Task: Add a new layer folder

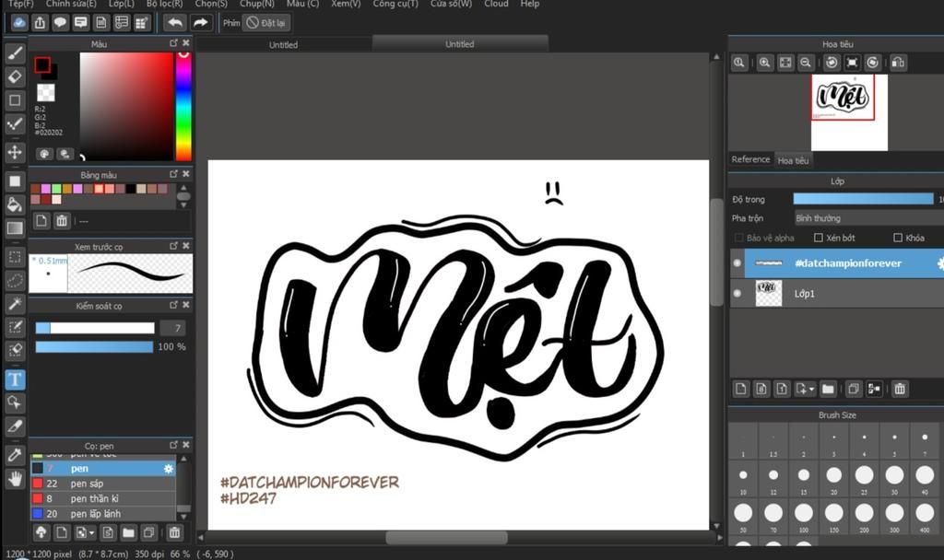Action: pyautogui.click(x=828, y=390)
